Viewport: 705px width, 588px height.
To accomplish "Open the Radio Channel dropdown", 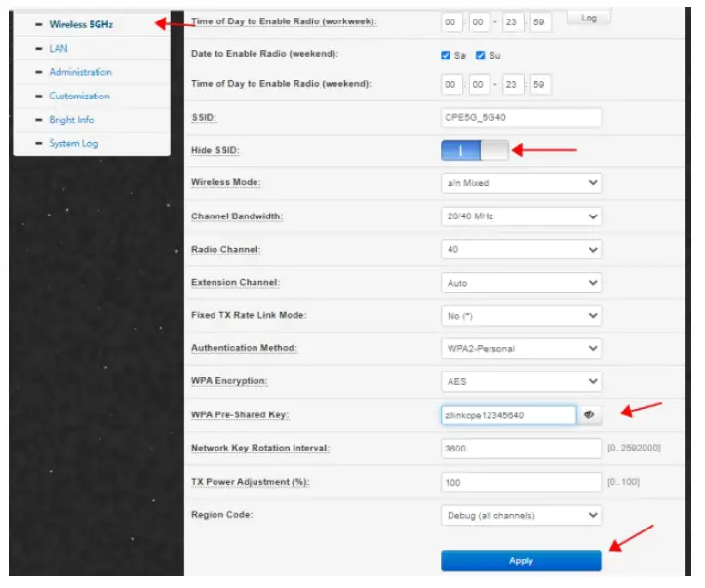I will tap(521, 250).
